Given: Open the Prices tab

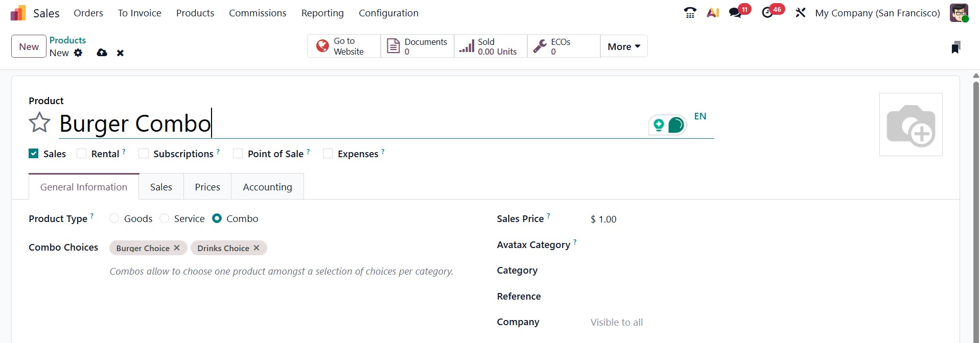Looking at the screenshot, I should click(x=207, y=187).
